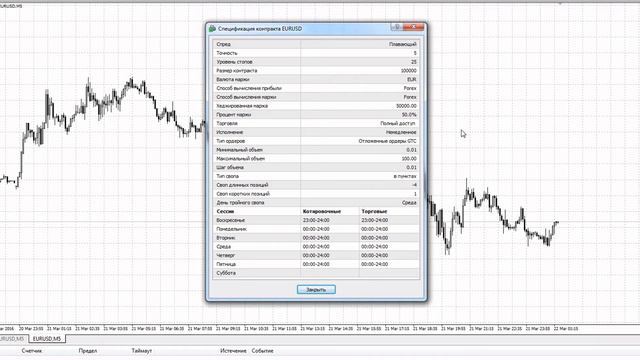Select the Тип ордеров row
The height and width of the screenshot is (360, 640).
[x=316, y=141]
